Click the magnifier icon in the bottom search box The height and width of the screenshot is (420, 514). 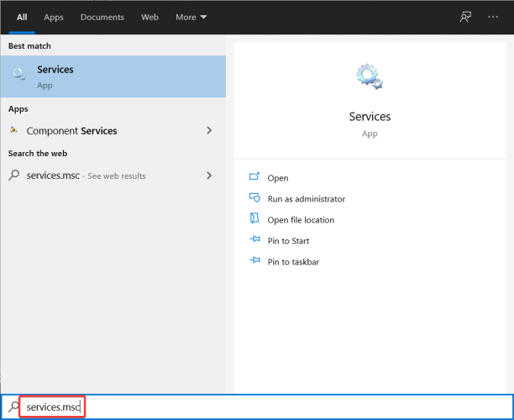pos(11,407)
